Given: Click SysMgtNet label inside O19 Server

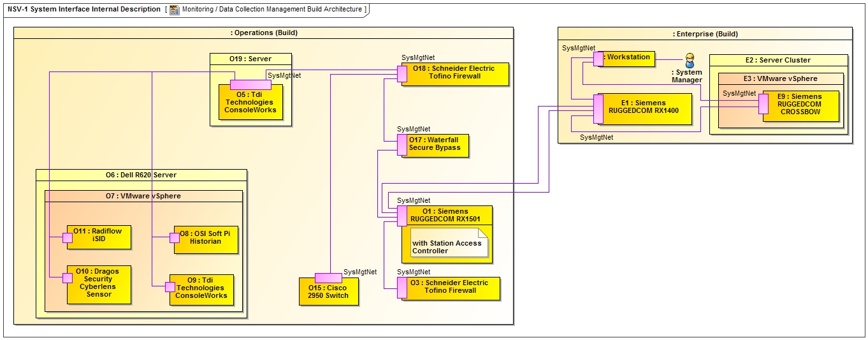Looking at the screenshot, I should tap(284, 75).
